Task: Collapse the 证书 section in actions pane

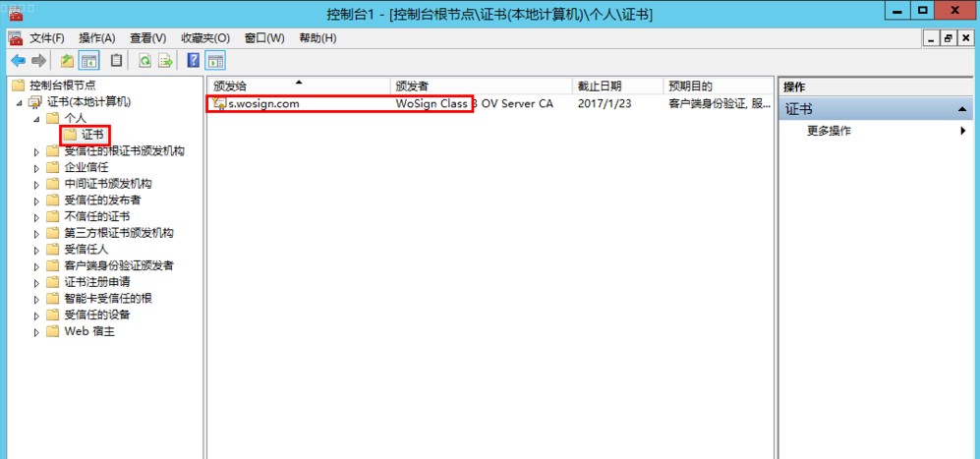Action: pos(962,109)
